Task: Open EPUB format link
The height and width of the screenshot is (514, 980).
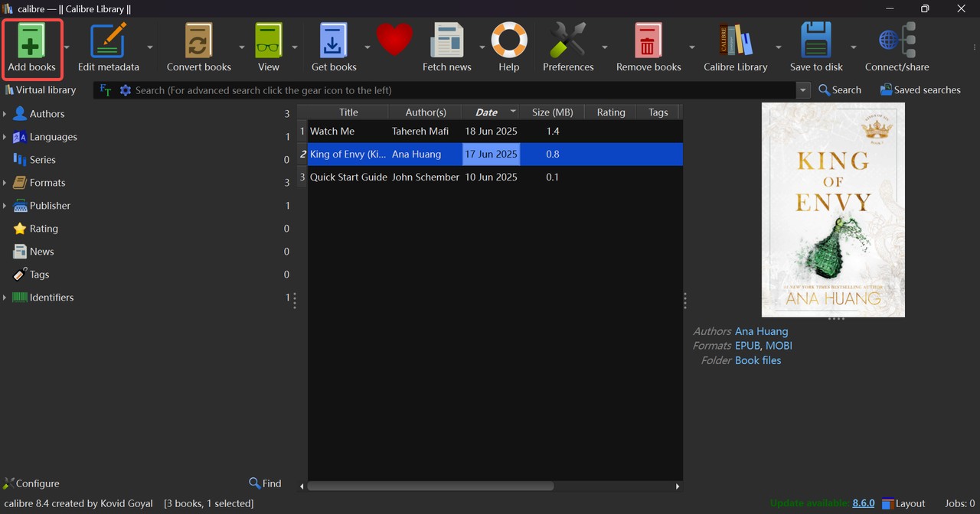Action: 747,346
